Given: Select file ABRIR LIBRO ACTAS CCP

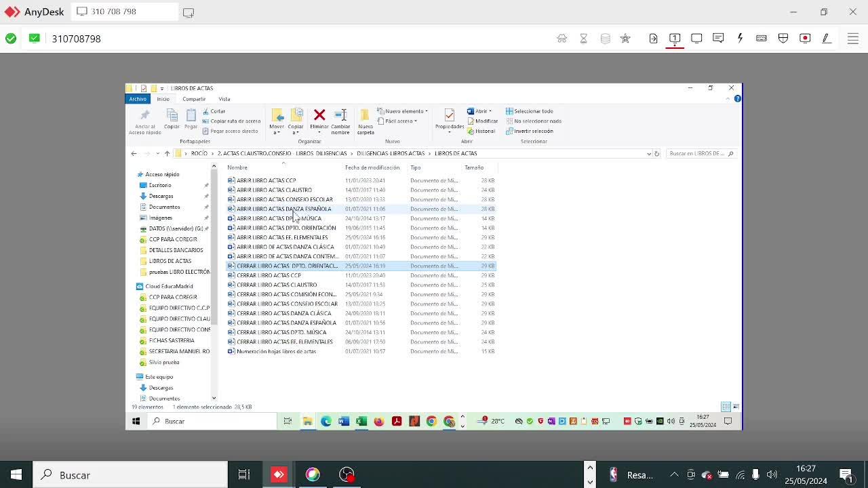Looking at the screenshot, I should tap(266, 181).
